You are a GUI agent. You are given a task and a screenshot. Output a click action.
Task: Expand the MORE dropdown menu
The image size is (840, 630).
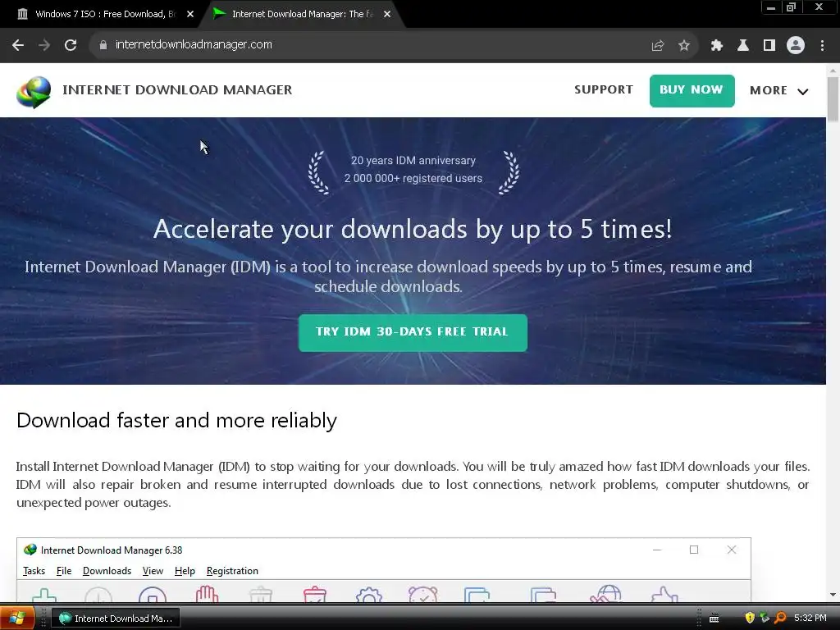tap(779, 90)
